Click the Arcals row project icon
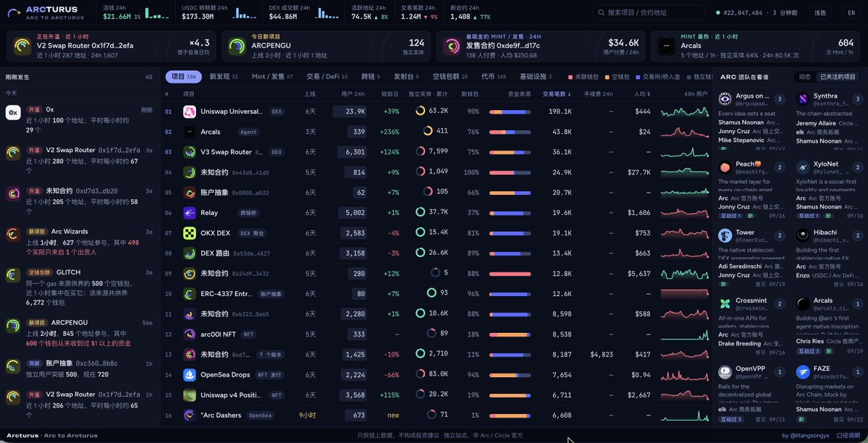Image resolution: width=868 pixels, height=443 pixels. (190, 132)
